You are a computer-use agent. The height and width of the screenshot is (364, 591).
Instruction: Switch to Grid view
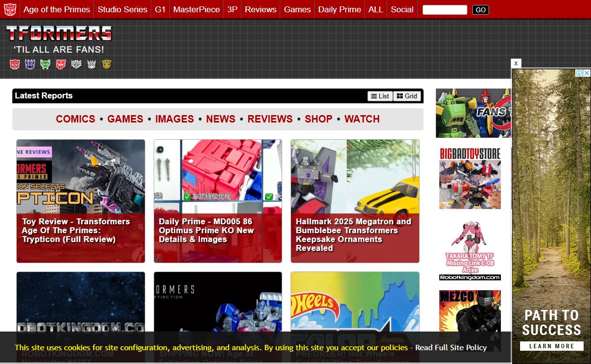407,96
